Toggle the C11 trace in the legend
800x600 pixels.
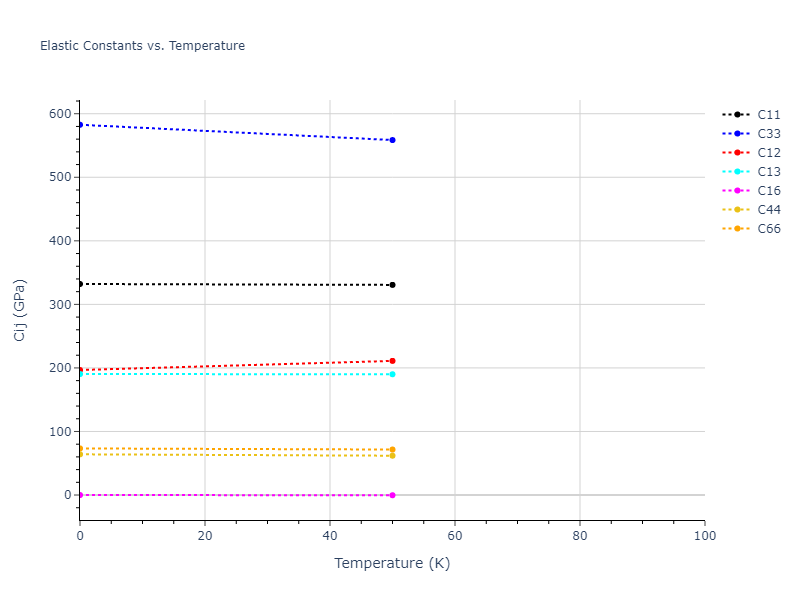pos(768,115)
